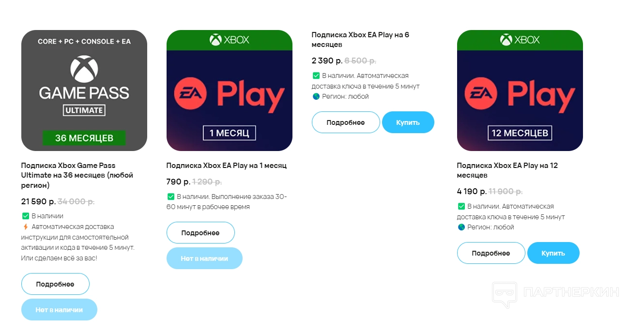The height and width of the screenshot is (334, 644).
Task: Click the 36 МЕСЯЦЕВ Game Pass thumbnail
Action: point(84,91)
